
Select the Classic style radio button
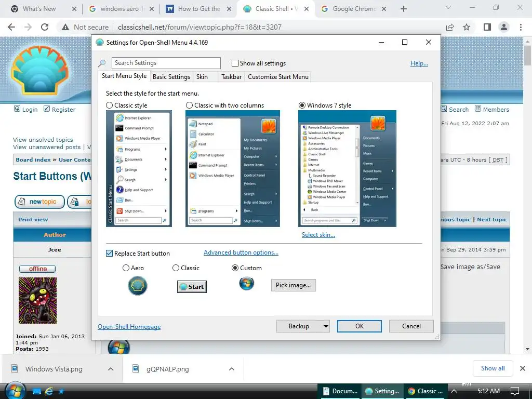coord(109,105)
